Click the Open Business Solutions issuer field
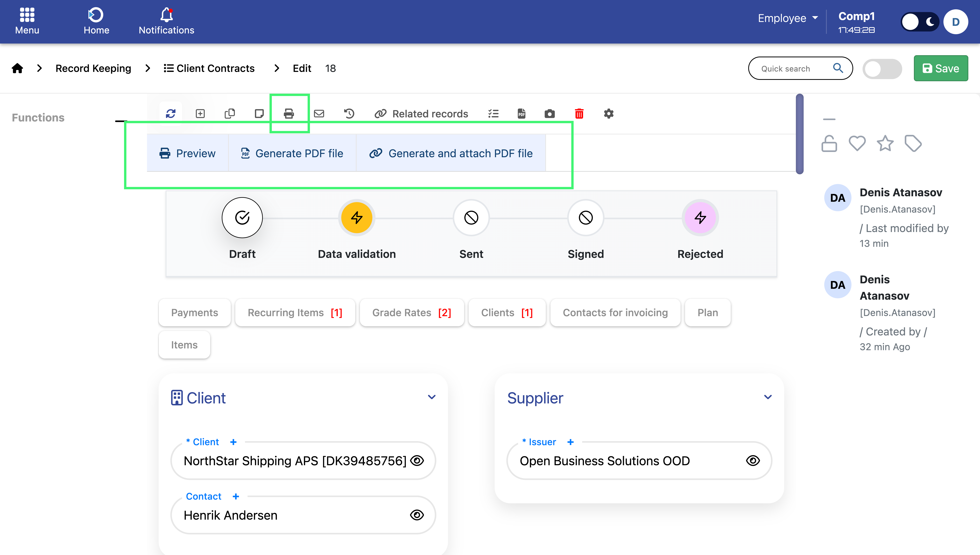This screenshot has width=980, height=555. pos(639,461)
